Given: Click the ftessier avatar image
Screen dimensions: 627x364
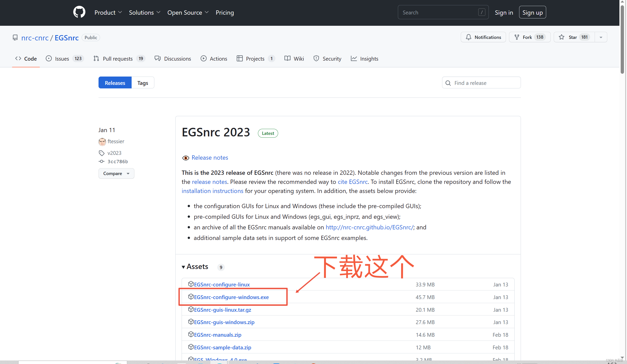Looking at the screenshot, I should point(102,141).
